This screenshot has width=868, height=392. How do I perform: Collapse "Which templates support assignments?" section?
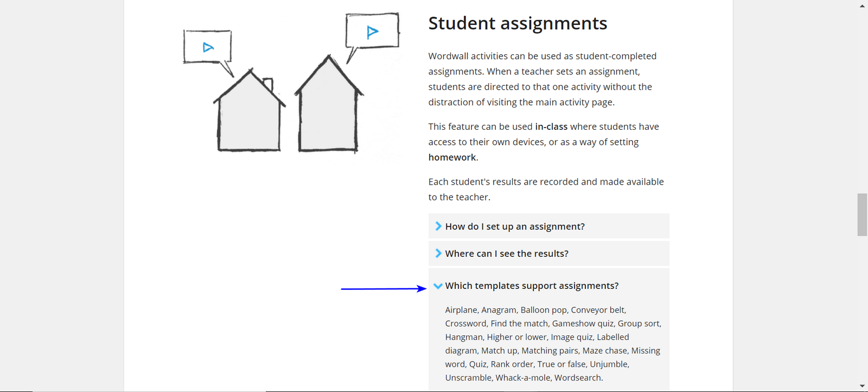pos(548,286)
